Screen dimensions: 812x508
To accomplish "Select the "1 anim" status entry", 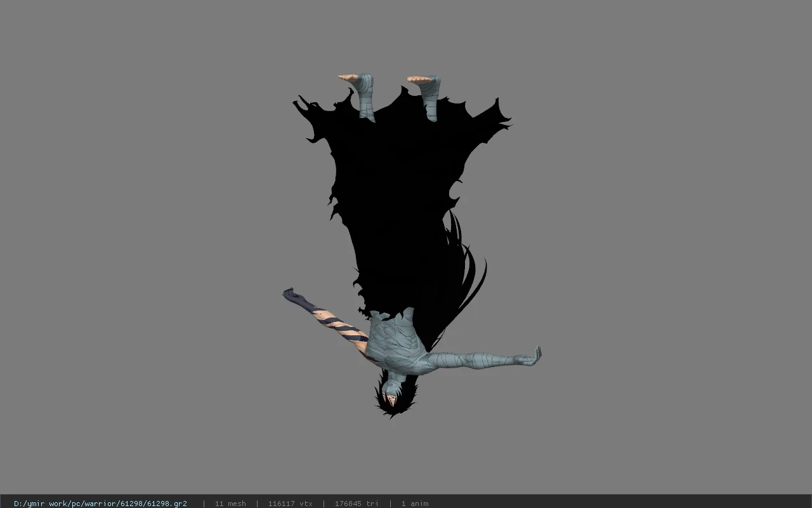I will click(x=415, y=504).
